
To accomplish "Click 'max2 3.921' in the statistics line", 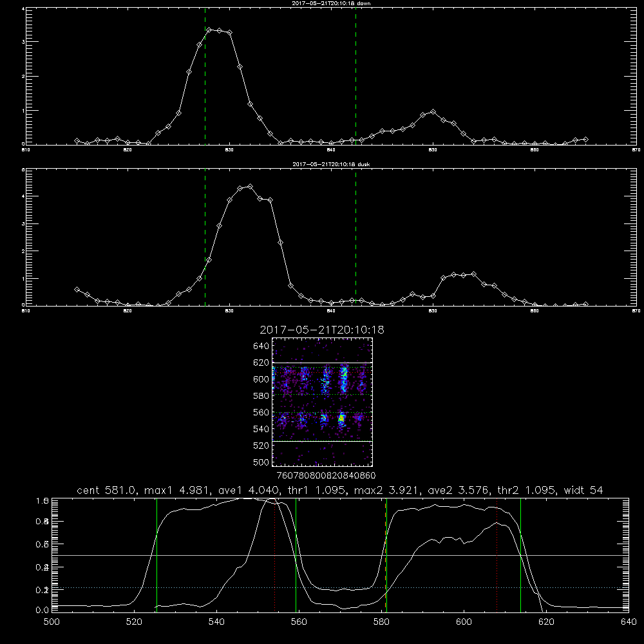I will click(386, 490).
